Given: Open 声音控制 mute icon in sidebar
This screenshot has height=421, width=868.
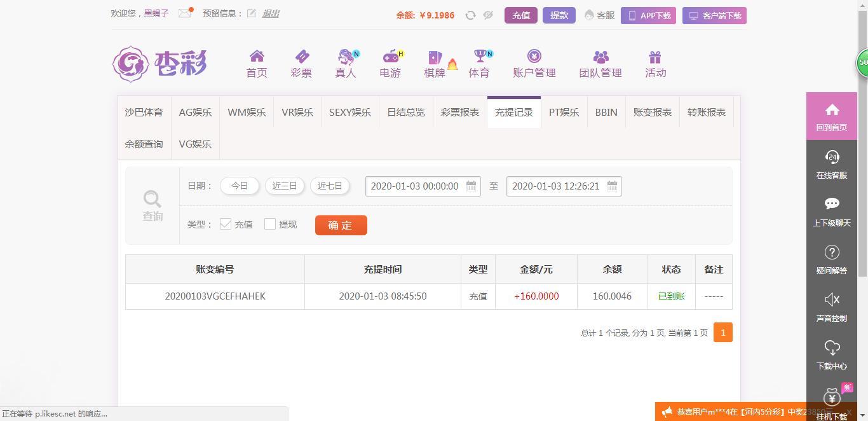Looking at the screenshot, I should click(x=832, y=307).
